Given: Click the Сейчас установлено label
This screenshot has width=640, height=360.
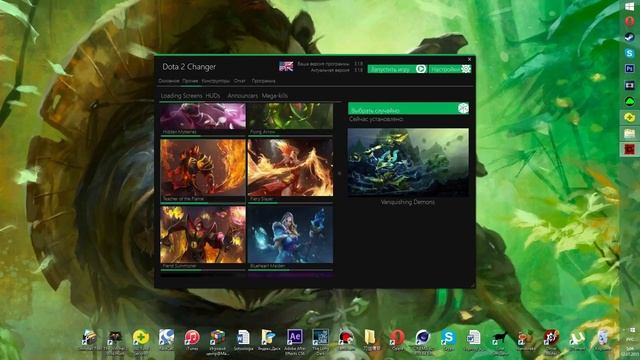Looking at the screenshot, I should pyautogui.click(x=376, y=119).
